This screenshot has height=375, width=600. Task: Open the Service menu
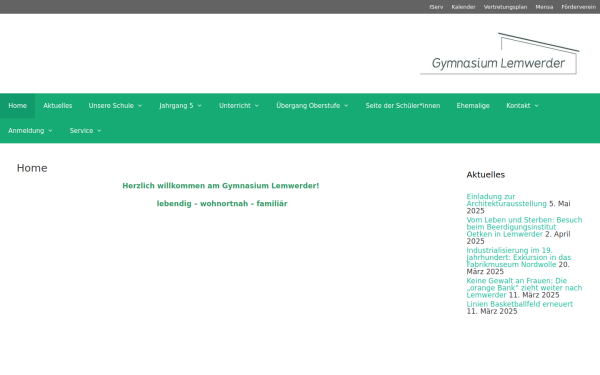81,131
